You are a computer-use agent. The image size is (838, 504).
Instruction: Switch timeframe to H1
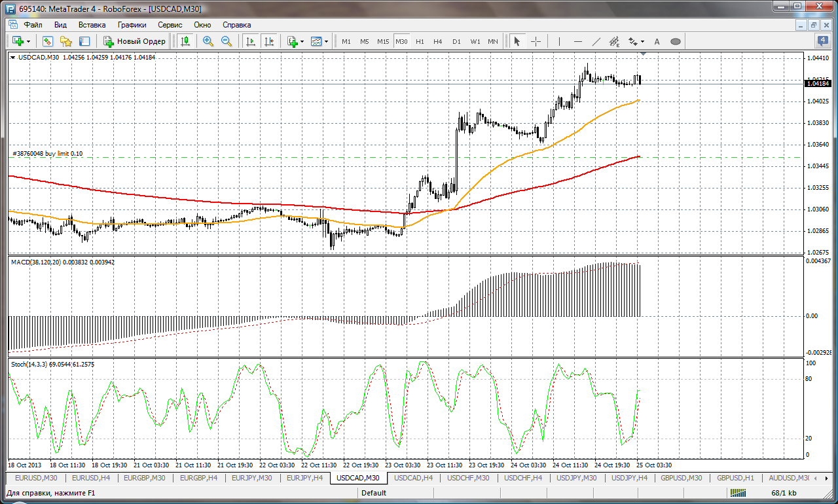point(420,41)
